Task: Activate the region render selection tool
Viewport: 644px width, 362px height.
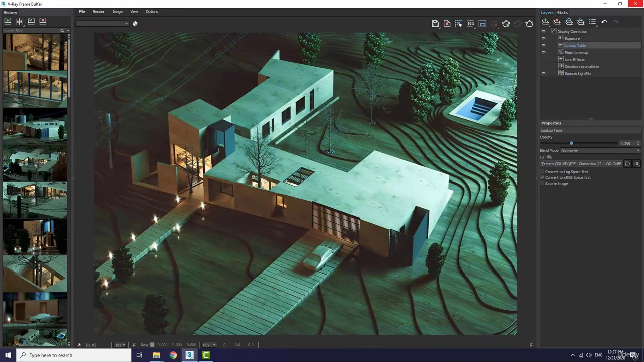Action: click(x=459, y=23)
